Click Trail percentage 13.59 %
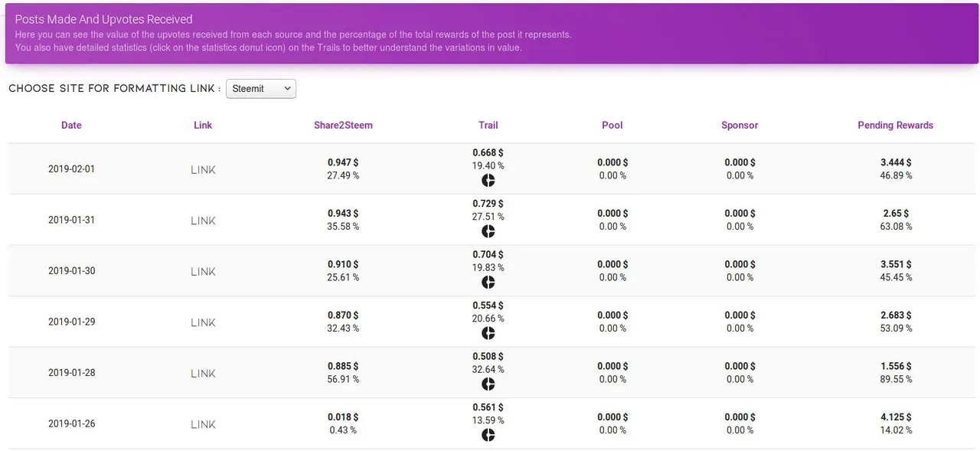980x451 pixels. click(488, 420)
